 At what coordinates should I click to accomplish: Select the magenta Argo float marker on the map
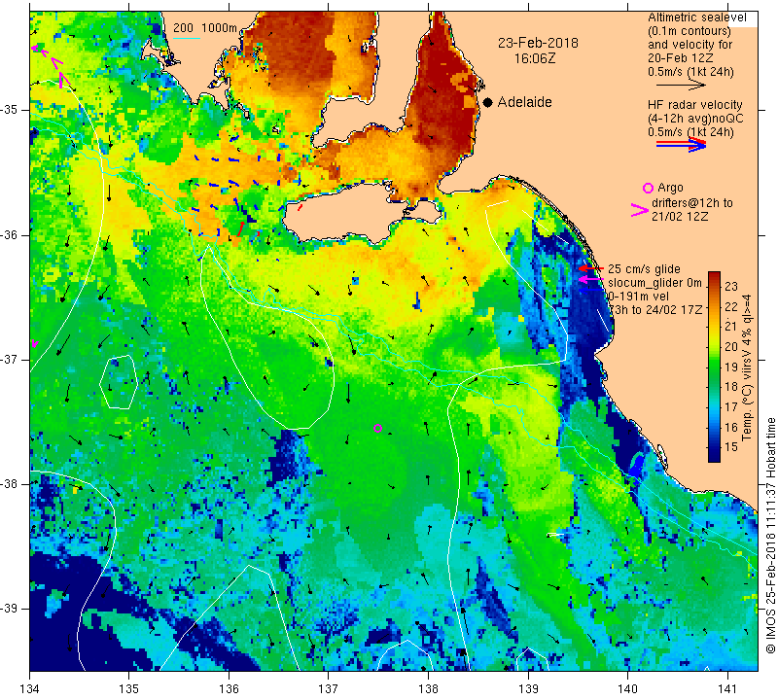(377, 428)
